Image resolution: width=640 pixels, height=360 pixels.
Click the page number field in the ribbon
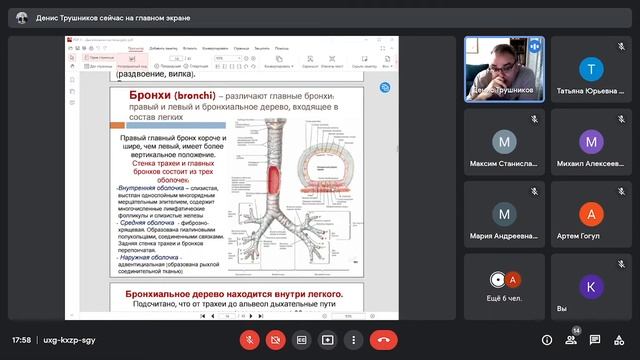click(x=177, y=58)
